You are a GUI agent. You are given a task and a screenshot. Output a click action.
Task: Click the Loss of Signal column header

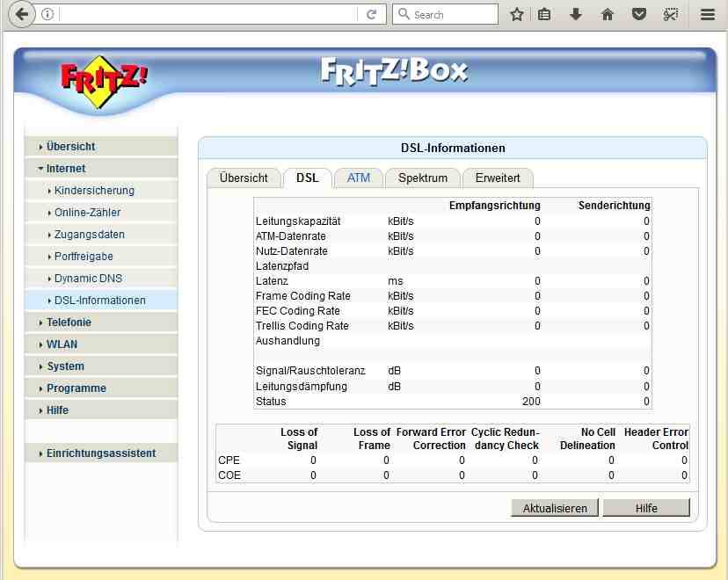click(299, 439)
